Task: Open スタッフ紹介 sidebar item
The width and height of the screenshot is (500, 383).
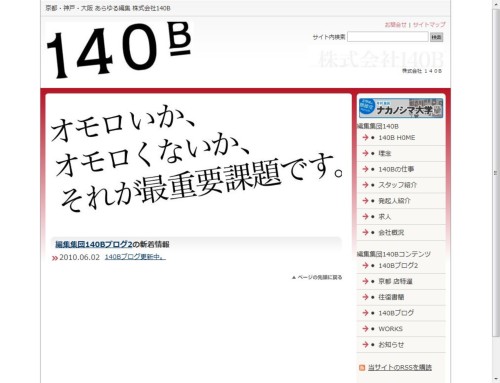Action: (401, 185)
